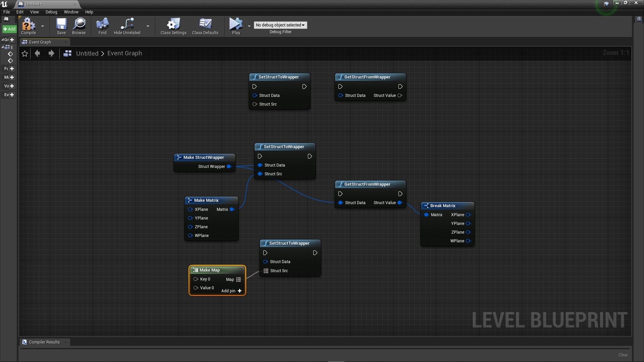Click Clear in compiler results
Viewport: 644px width, 362px height.
coord(623,355)
